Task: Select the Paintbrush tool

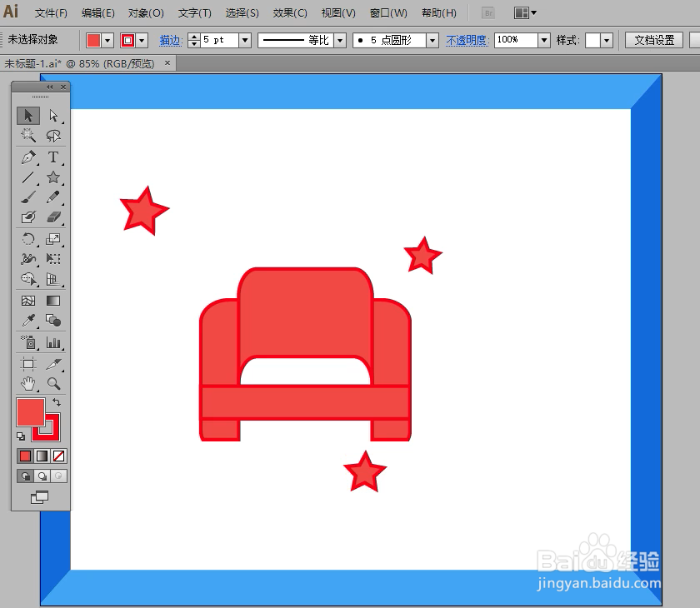Action: (28, 197)
